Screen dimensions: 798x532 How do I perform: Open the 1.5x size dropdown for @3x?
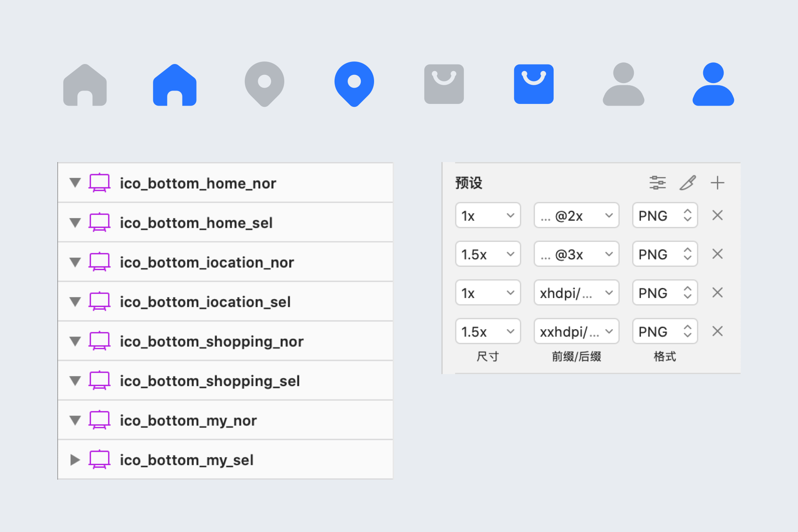[x=488, y=254]
